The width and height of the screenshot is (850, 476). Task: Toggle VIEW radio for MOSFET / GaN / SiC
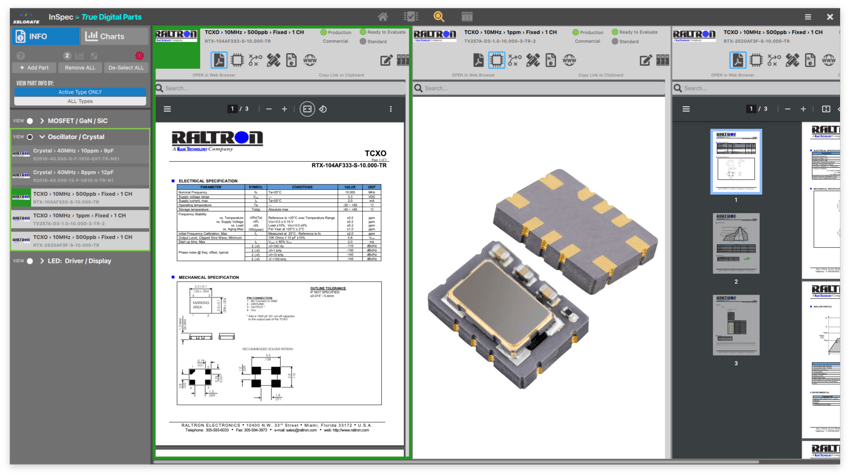tap(30, 121)
